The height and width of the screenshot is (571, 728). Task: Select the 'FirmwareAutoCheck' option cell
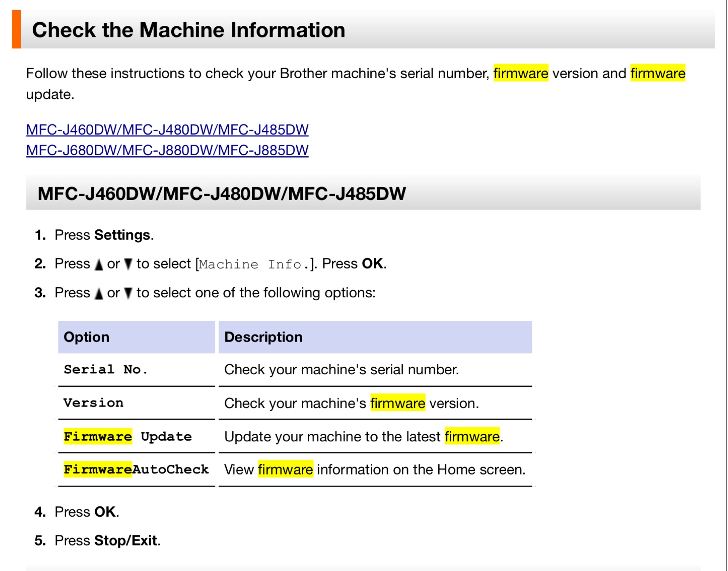point(136,469)
